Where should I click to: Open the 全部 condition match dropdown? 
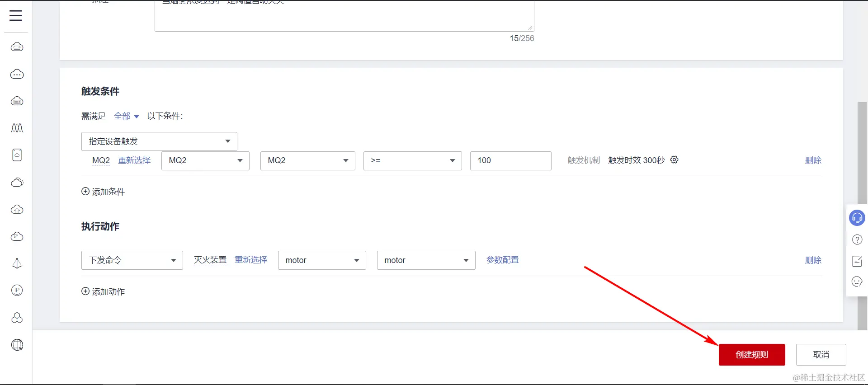[126, 116]
